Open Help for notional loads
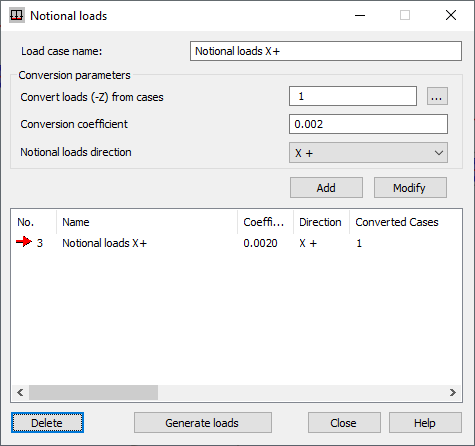 tap(425, 423)
